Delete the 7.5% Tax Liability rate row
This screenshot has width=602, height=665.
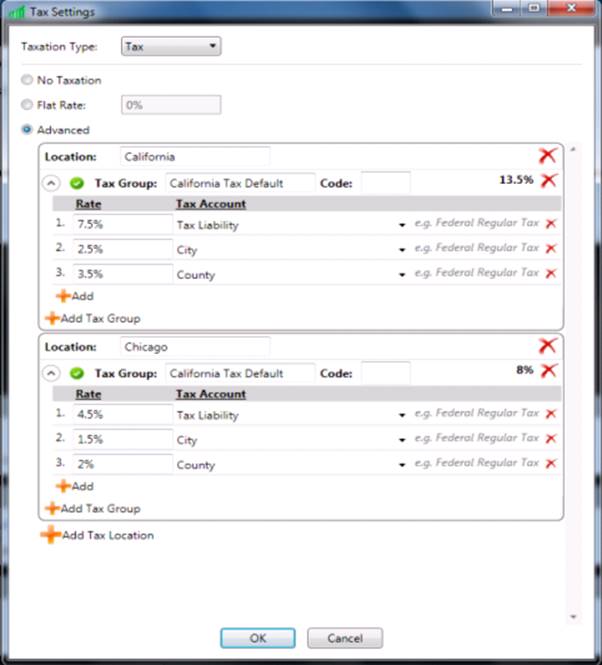(551, 224)
